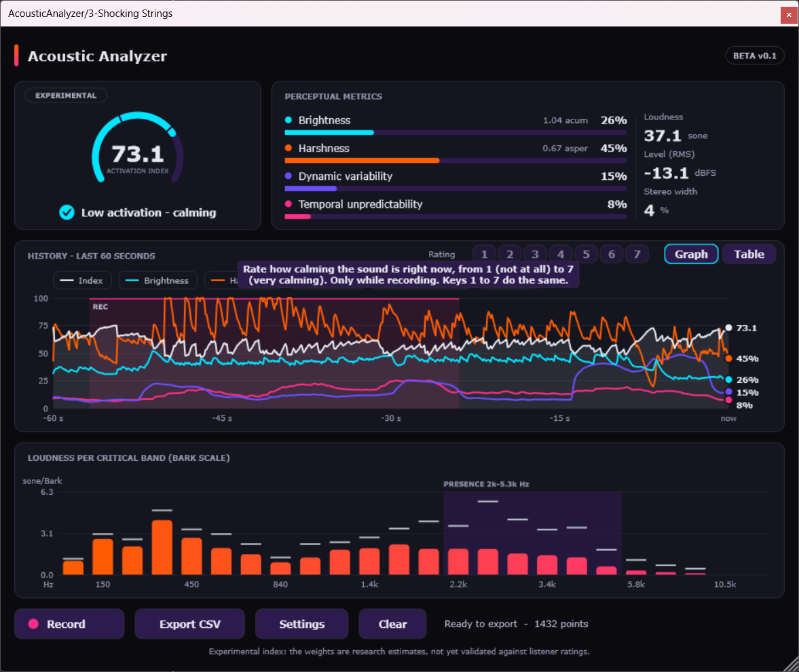The width and height of the screenshot is (799, 672).
Task: Click the purple dot next to Dynamic variability
Action: click(x=289, y=176)
